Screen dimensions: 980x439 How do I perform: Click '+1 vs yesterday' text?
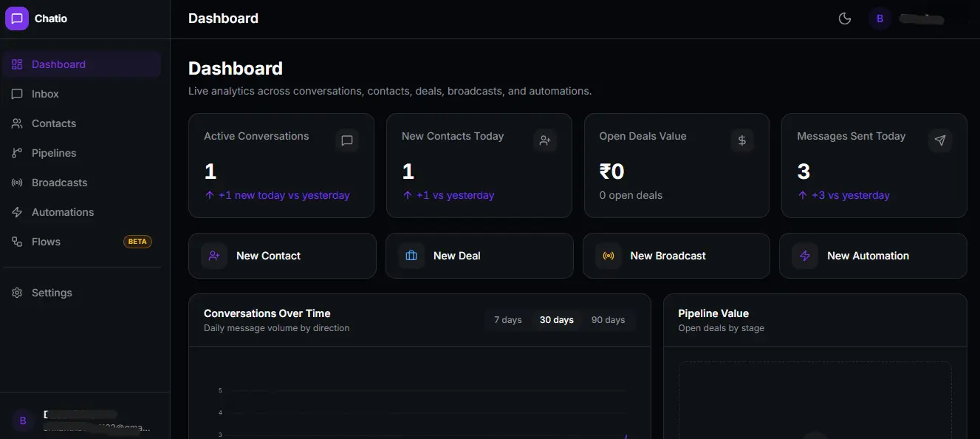pos(456,195)
